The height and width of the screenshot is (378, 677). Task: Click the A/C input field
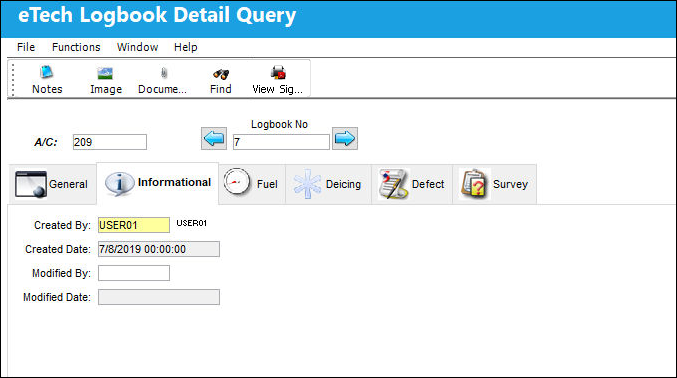pyautogui.click(x=110, y=142)
